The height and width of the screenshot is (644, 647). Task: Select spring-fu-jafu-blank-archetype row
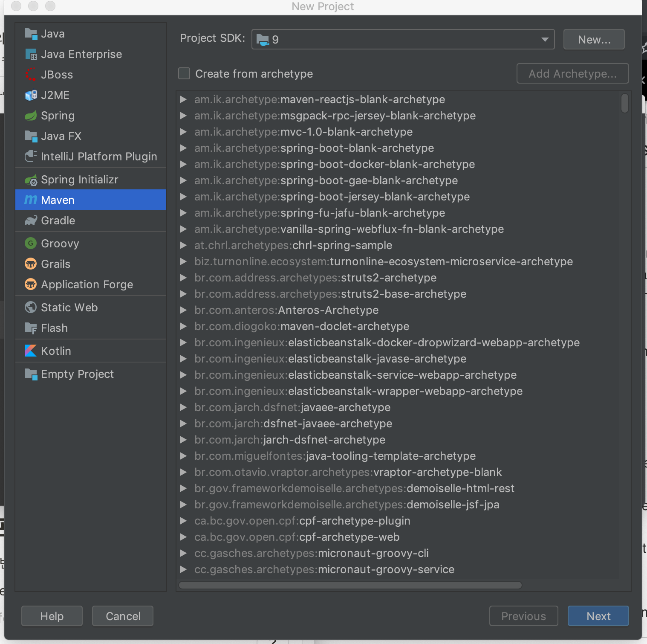[399, 213]
